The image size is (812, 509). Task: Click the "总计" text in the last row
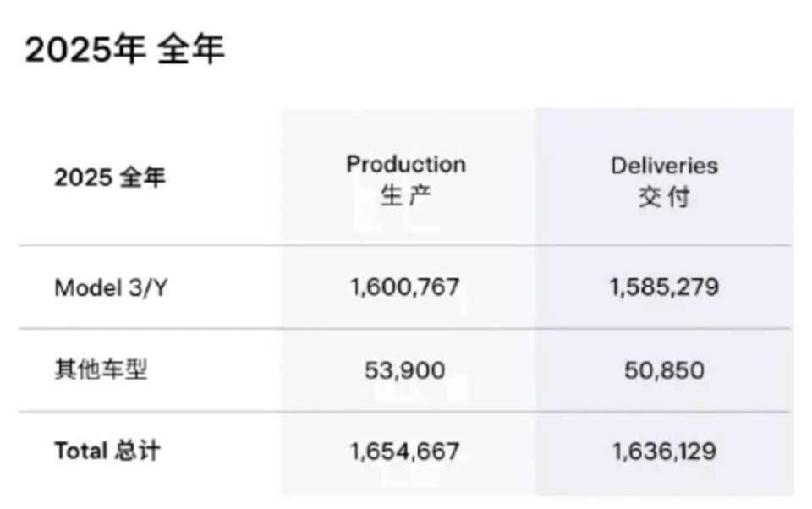coord(135,451)
